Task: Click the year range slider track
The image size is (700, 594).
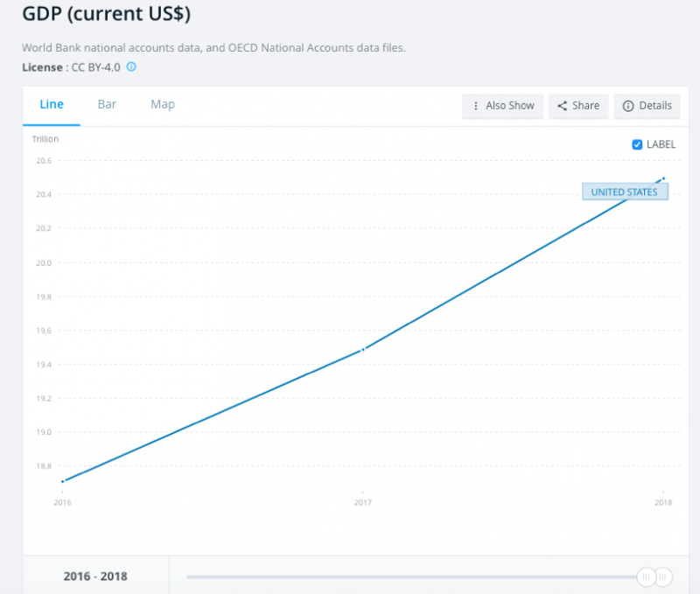Action: 394,577
